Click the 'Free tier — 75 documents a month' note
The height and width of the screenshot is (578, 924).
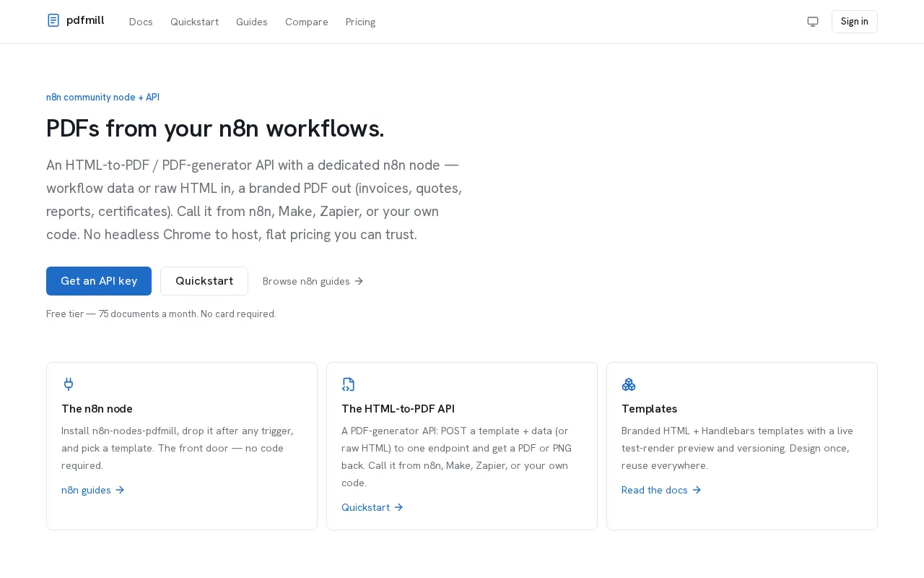pos(161,314)
